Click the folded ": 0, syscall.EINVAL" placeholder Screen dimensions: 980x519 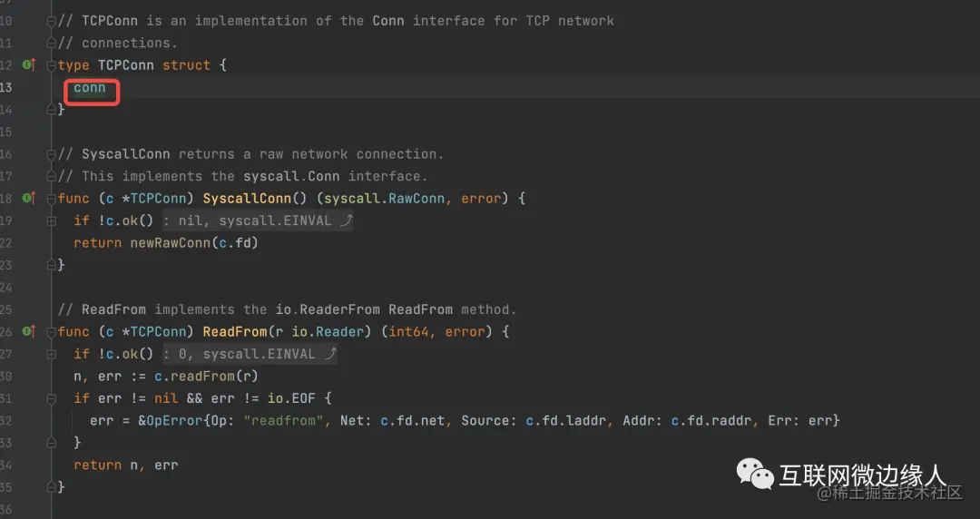(250, 354)
